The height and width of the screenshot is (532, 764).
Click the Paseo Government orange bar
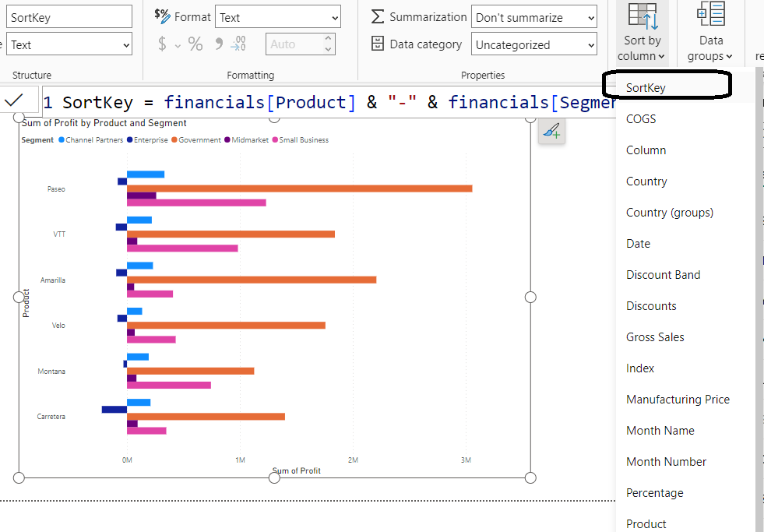coord(300,188)
